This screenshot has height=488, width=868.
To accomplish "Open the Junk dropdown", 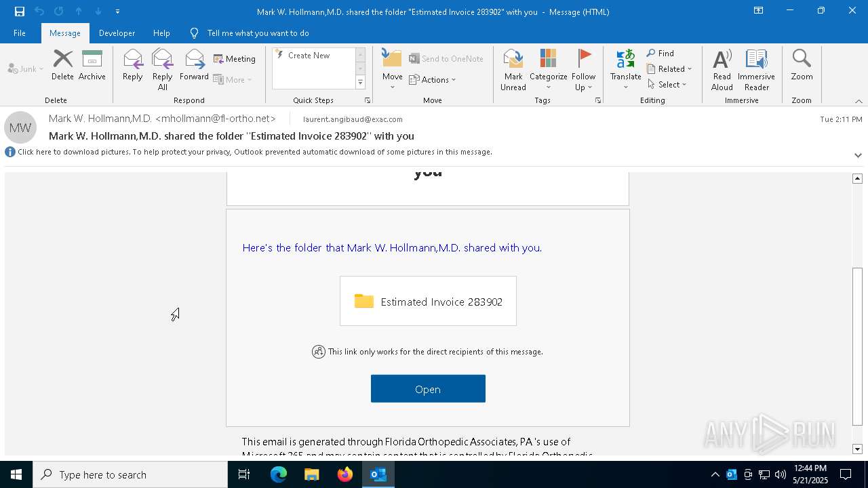I will [26, 68].
